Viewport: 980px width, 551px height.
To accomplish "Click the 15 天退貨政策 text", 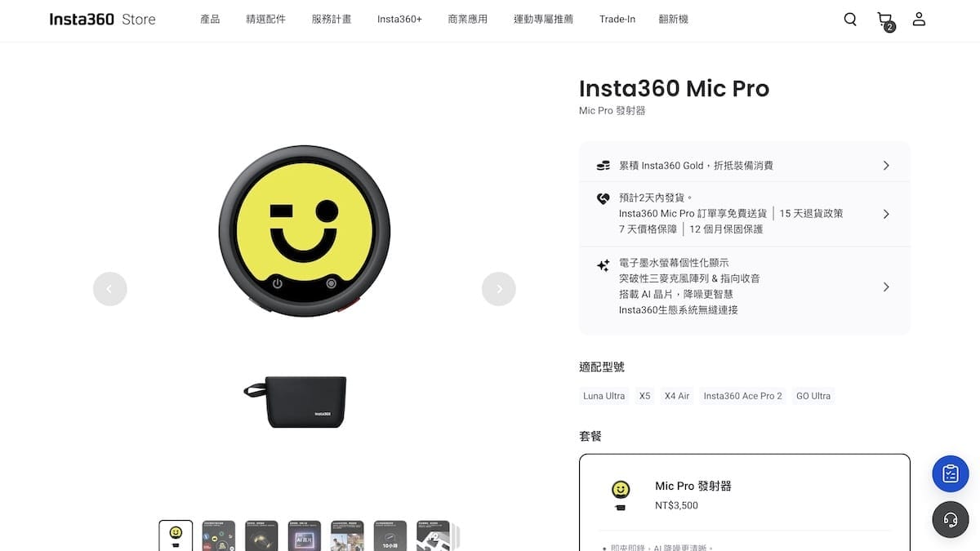I will pyautogui.click(x=811, y=214).
